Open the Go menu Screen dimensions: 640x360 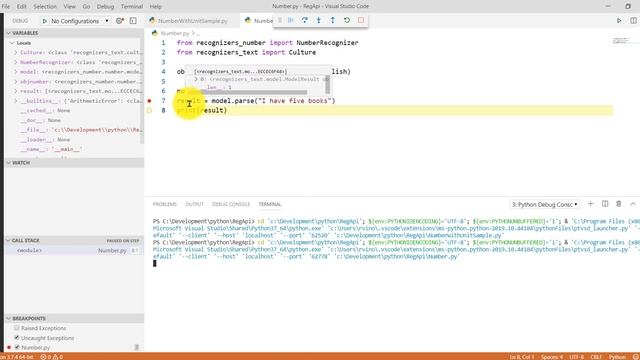click(x=86, y=7)
